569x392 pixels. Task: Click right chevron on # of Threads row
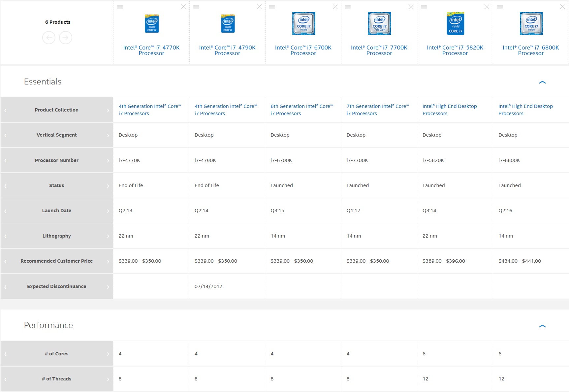tap(108, 379)
